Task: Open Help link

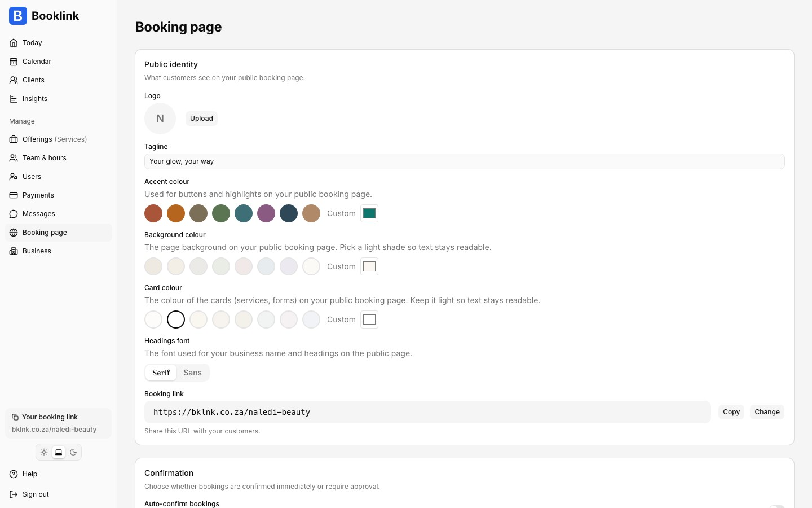Action: tap(59, 474)
